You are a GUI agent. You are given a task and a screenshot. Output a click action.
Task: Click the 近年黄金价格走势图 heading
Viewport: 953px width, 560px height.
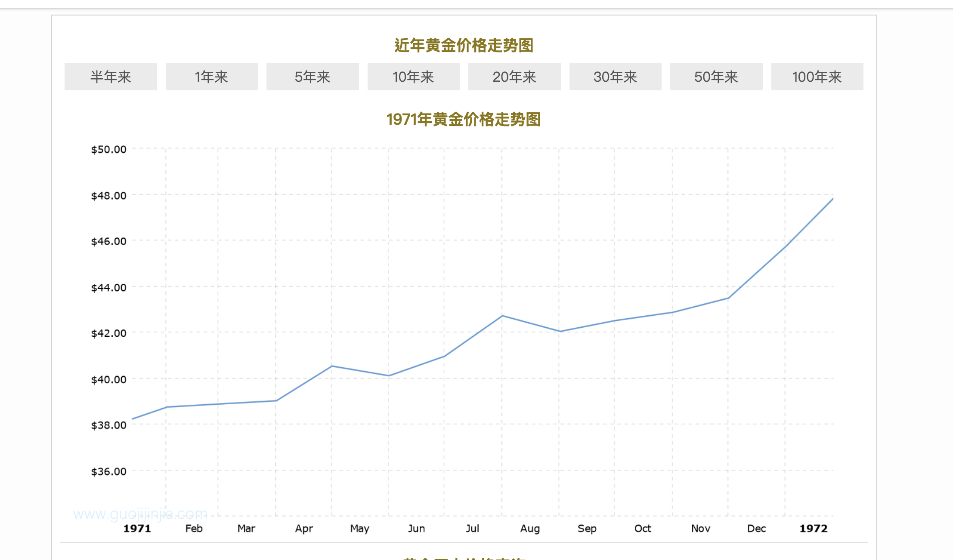pyautogui.click(x=464, y=45)
